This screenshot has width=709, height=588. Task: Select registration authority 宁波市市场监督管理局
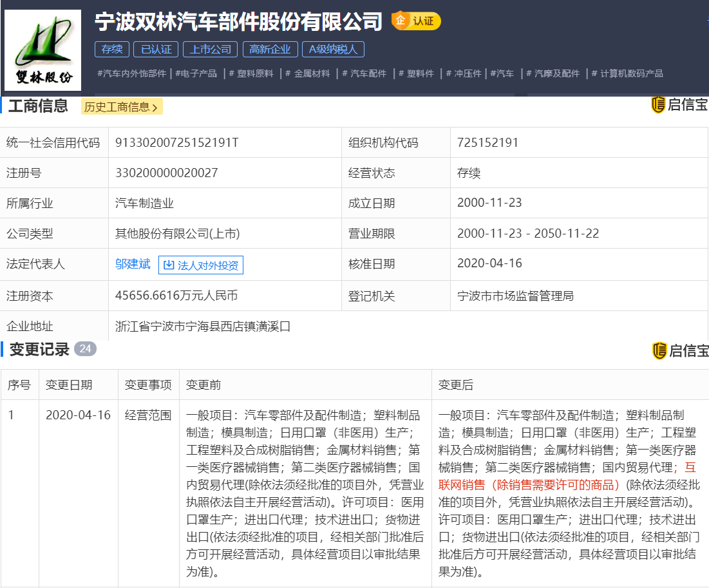(x=515, y=296)
